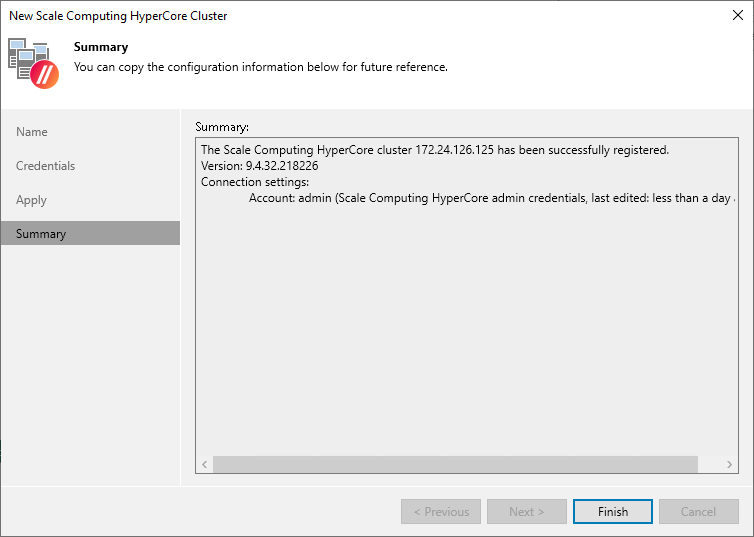Click the Connection settings line

(x=255, y=182)
